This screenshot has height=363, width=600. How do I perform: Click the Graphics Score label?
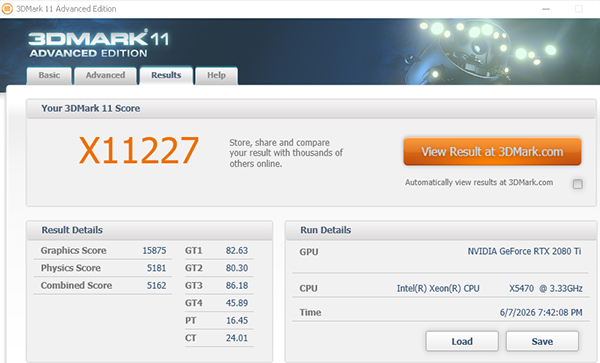click(x=73, y=251)
